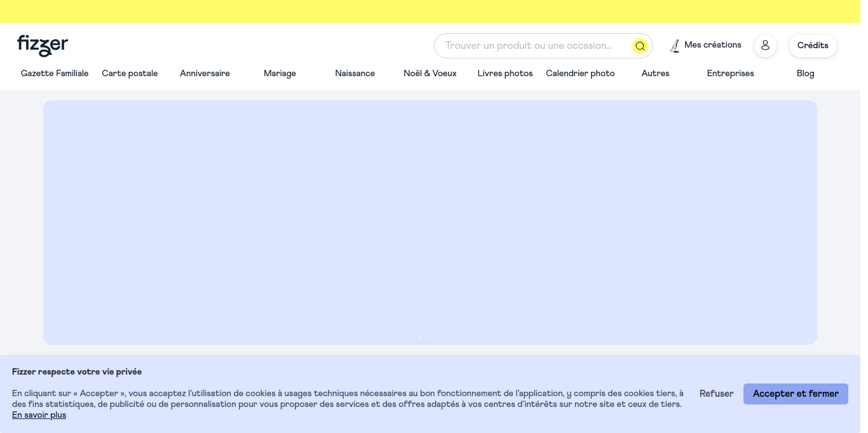Open the En savoir plus link

tap(39, 415)
